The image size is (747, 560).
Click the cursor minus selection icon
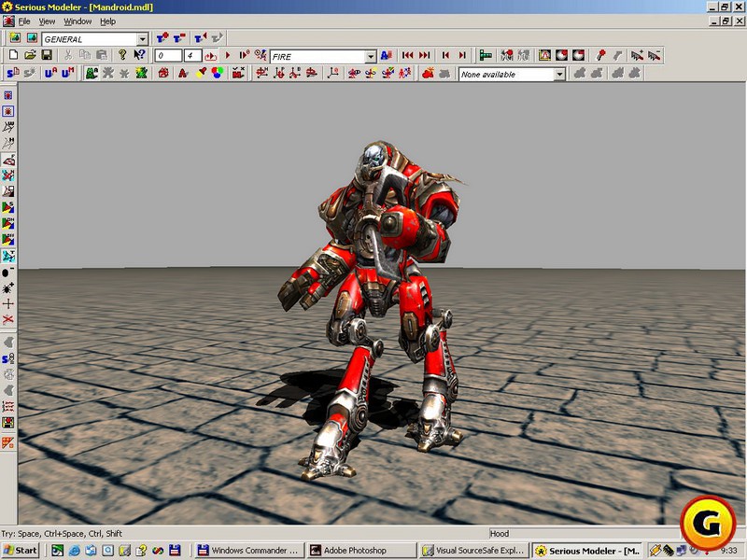[654, 56]
